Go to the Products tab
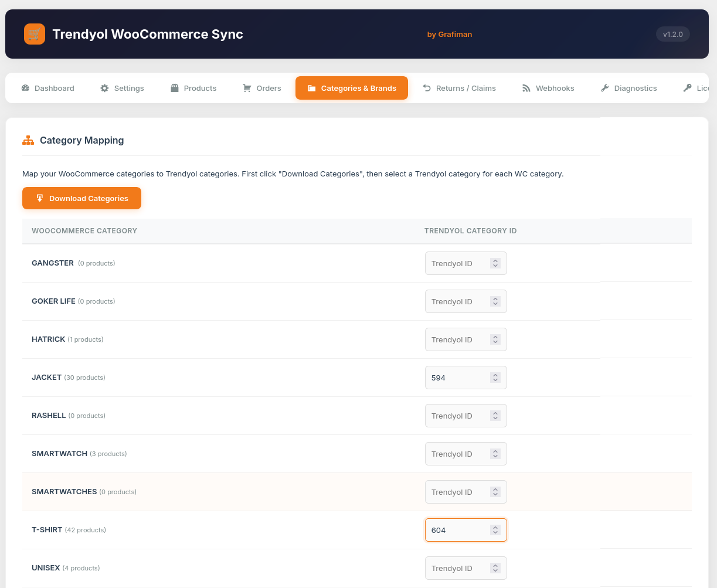 [x=193, y=88]
